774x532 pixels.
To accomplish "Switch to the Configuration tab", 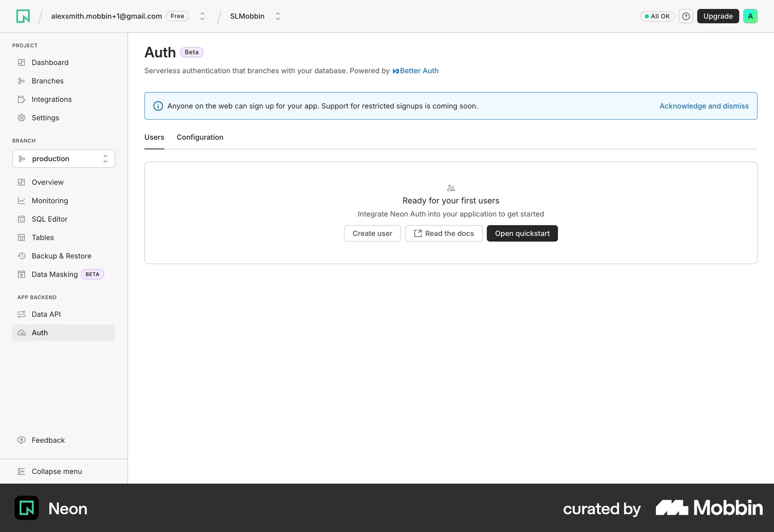I will coord(200,137).
